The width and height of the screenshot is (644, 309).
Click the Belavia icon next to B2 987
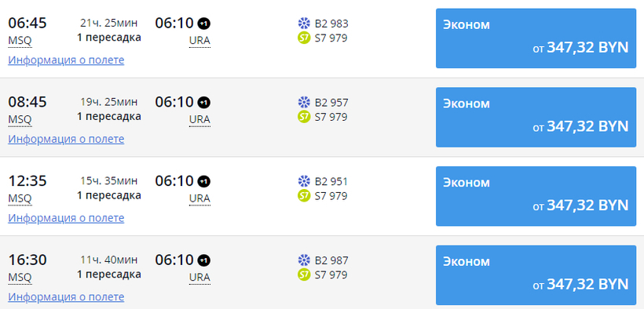[304, 260]
